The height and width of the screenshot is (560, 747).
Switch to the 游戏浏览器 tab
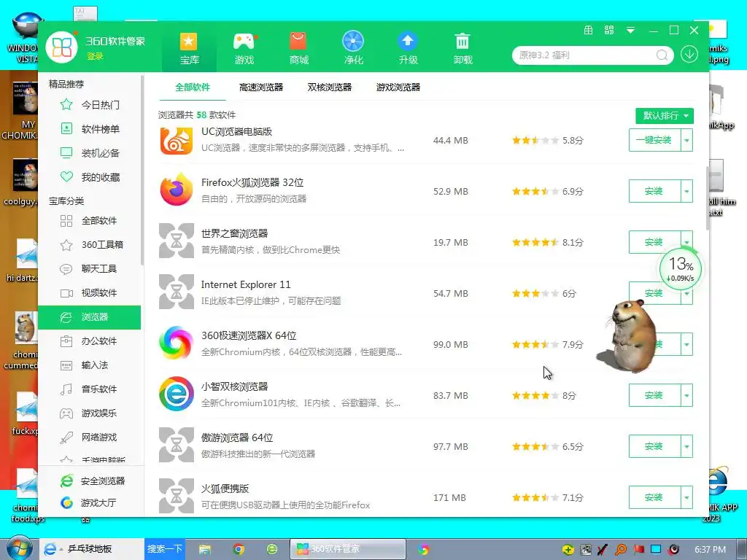pos(398,87)
